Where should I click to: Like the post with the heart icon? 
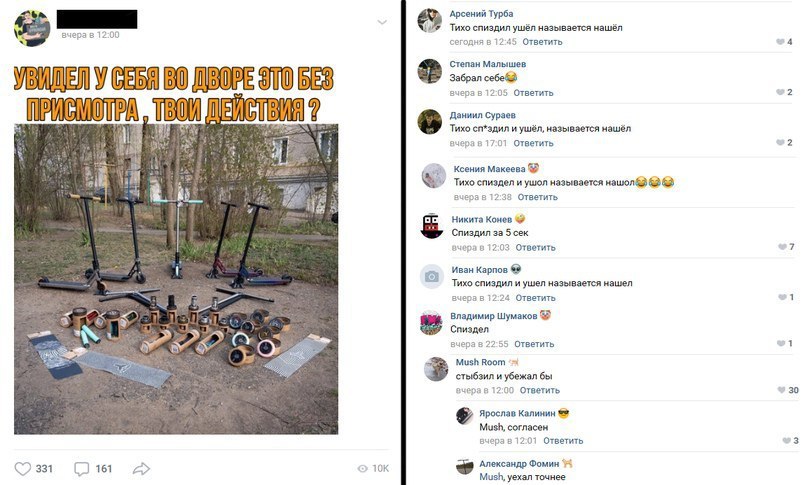(23, 469)
